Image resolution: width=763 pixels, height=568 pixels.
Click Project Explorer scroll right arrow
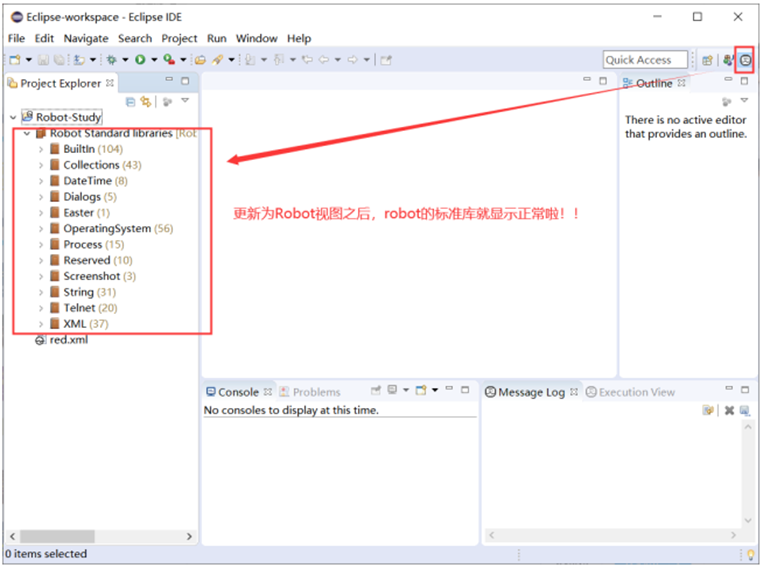click(189, 536)
